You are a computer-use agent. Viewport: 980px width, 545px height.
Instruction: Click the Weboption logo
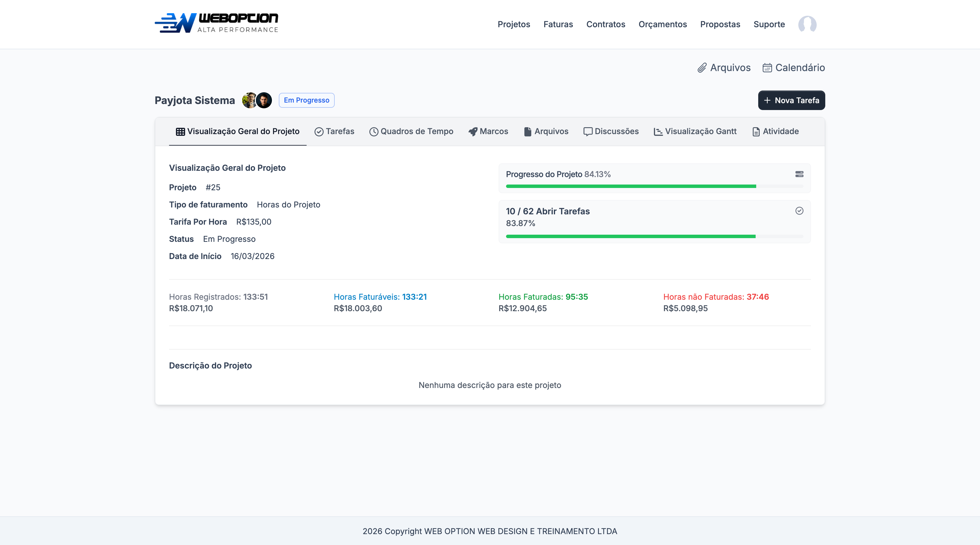pyautogui.click(x=216, y=23)
